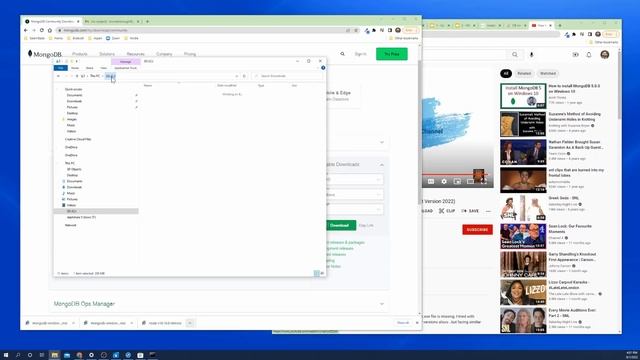Switch to the Home ribbon tab in File Explorer
The height and width of the screenshot is (360, 640).
pyautogui.click(x=75, y=68)
